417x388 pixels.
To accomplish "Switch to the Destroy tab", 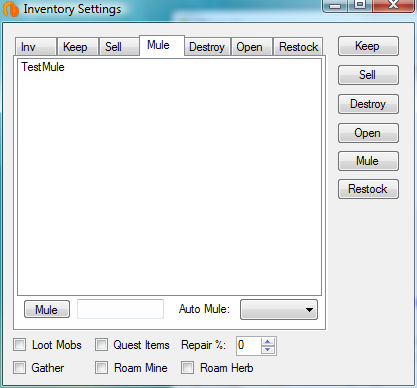I will 207,47.
